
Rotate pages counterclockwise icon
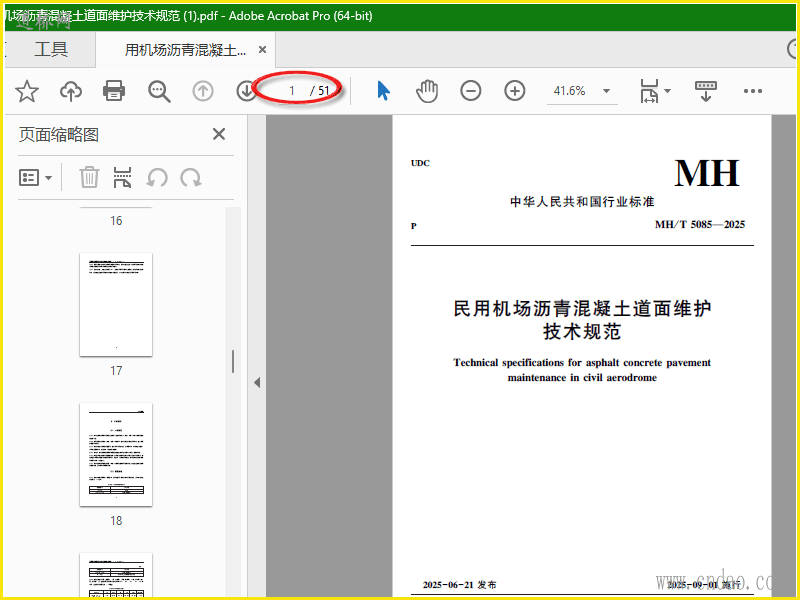point(157,178)
